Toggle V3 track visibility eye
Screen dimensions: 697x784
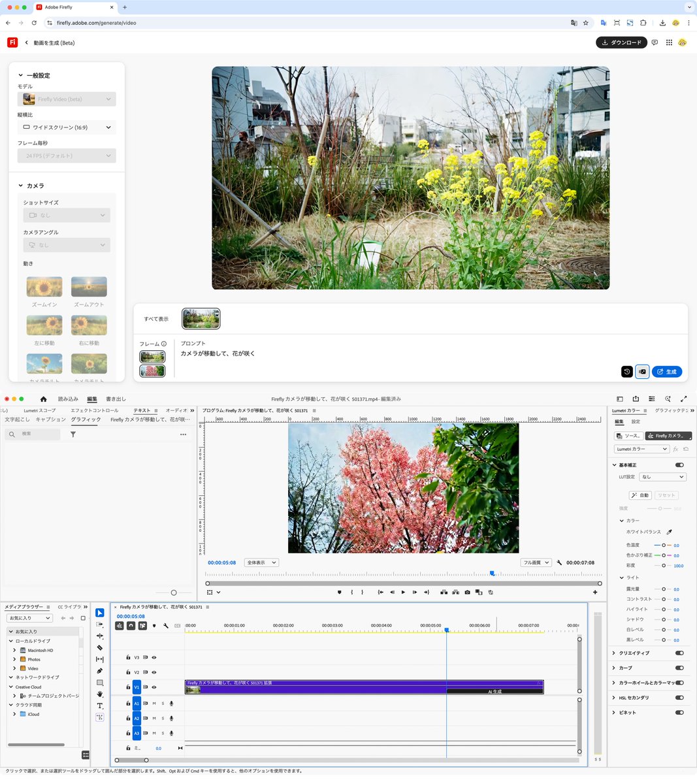pos(154,658)
